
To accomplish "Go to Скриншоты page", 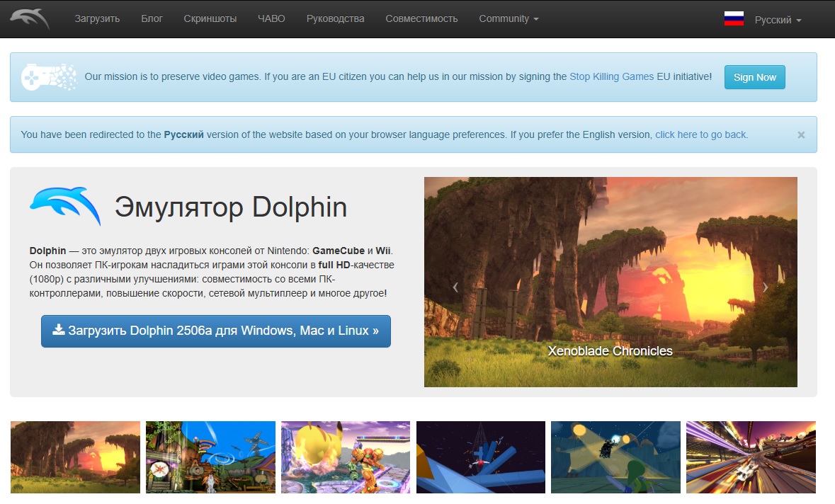I will point(210,18).
